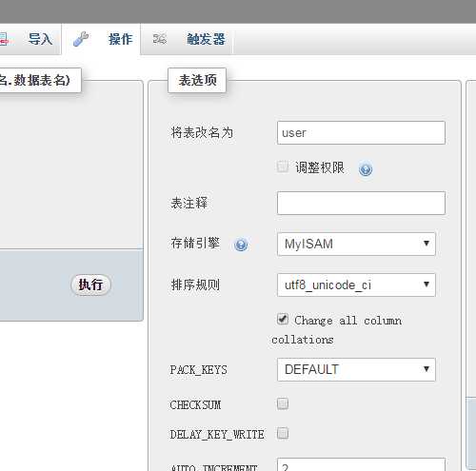This screenshot has width=476, height=471.
Task: Click the PACK_KEYS label
Action: (199, 370)
